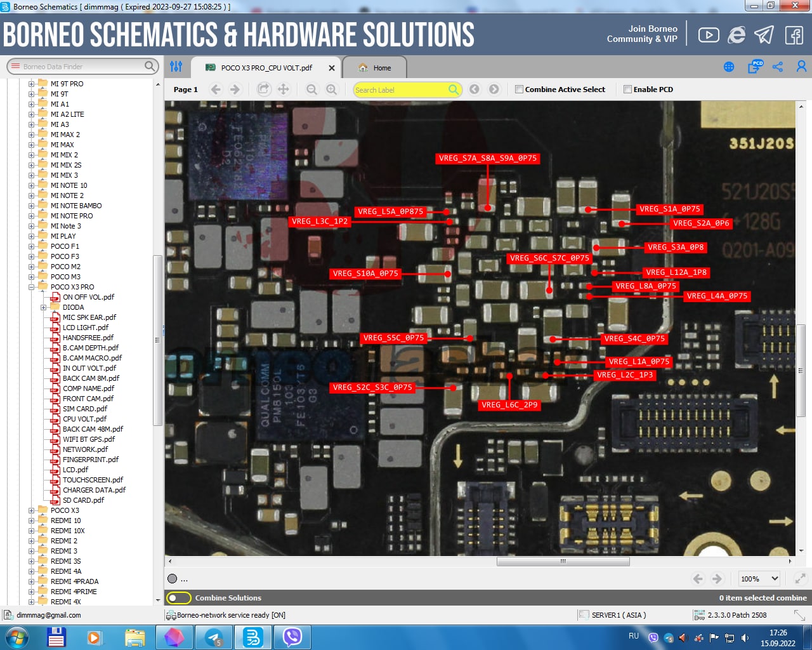Expand the MI 9T PRO folder
Screen dimensions: 812x650
tap(31, 84)
